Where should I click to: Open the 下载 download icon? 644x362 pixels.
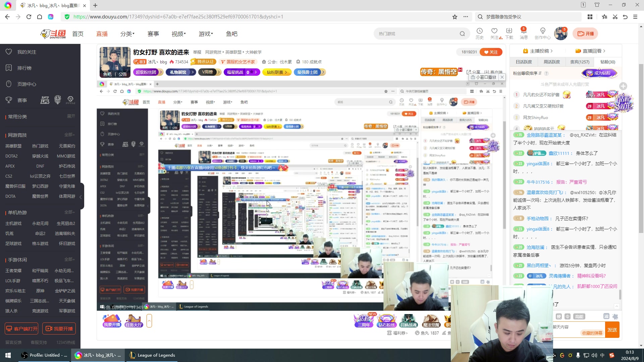pyautogui.click(x=509, y=34)
